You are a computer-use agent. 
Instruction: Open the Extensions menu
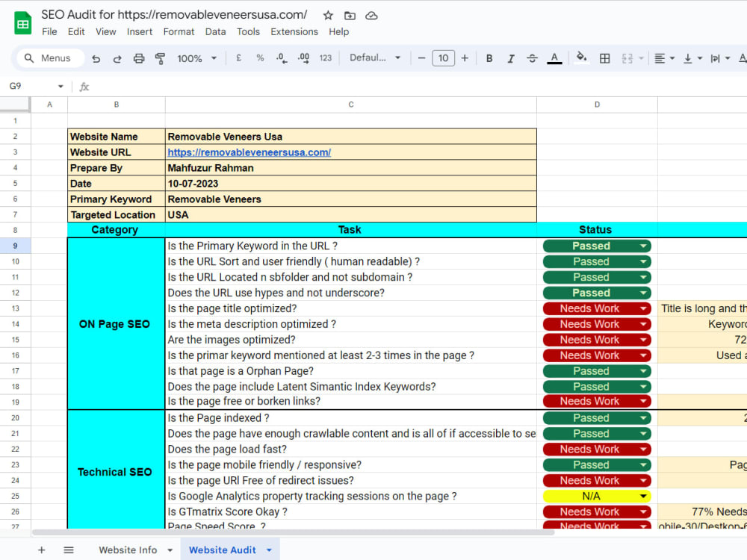pyautogui.click(x=294, y=32)
